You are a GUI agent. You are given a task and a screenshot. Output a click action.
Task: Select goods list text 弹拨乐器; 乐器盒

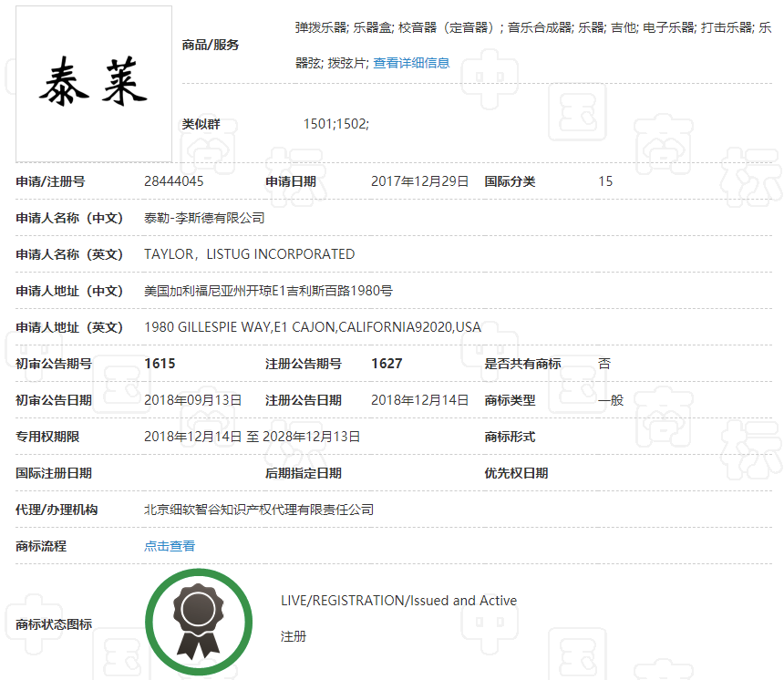(343, 27)
